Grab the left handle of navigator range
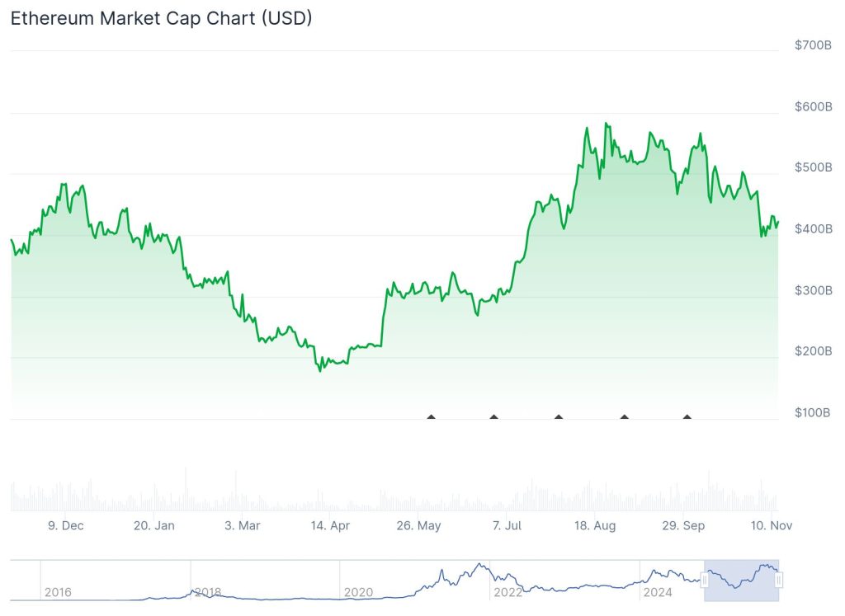845x616 pixels. 705,581
